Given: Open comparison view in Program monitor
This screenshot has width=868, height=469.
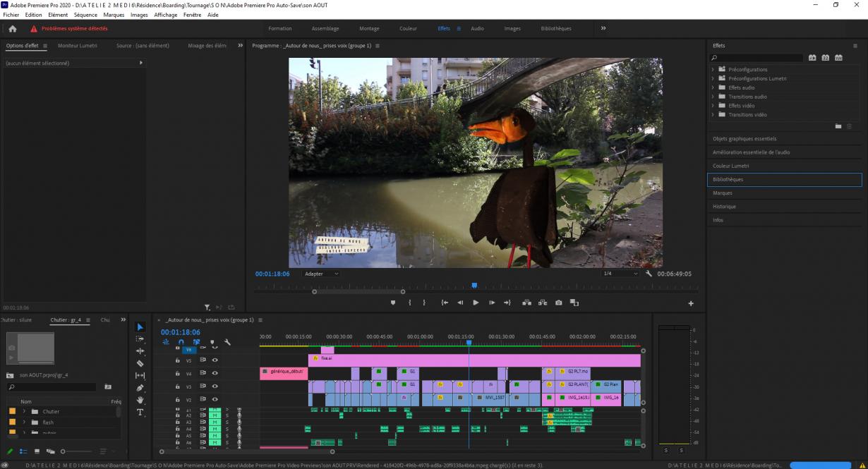Looking at the screenshot, I should pos(574,303).
